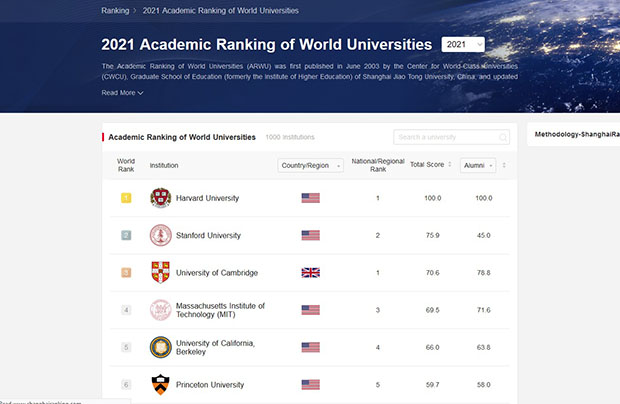Click 2021 Academic Ranking breadcrumb
The width and height of the screenshot is (620, 404).
coord(221,11)
